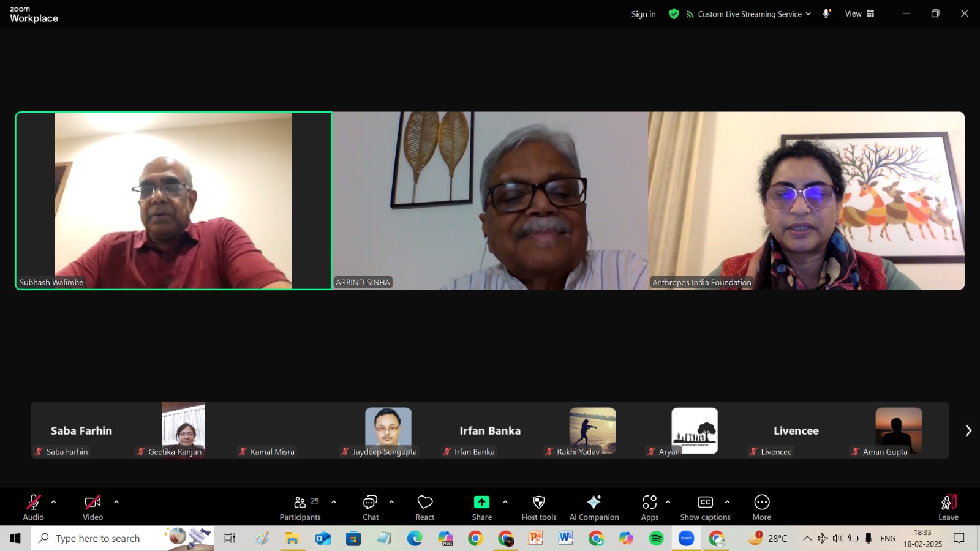Show hidden system tray icons
This screenshot has height=551, width=980.
coord(807,538)
